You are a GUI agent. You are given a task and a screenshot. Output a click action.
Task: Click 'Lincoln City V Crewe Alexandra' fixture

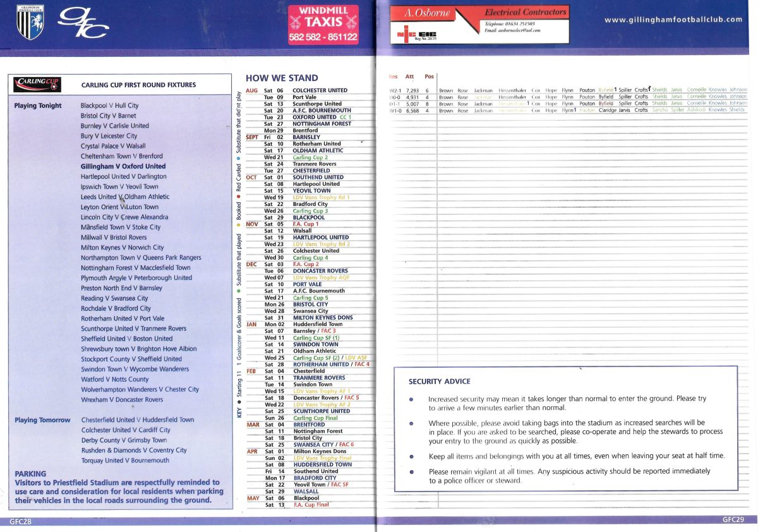click(x=124, y=217)
